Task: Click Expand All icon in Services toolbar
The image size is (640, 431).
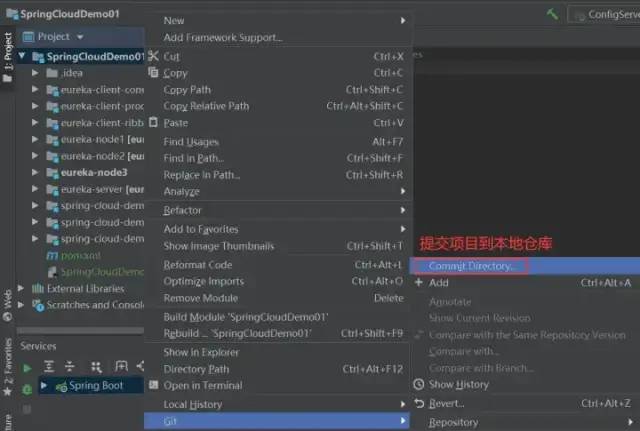Action: click(49, 366)
